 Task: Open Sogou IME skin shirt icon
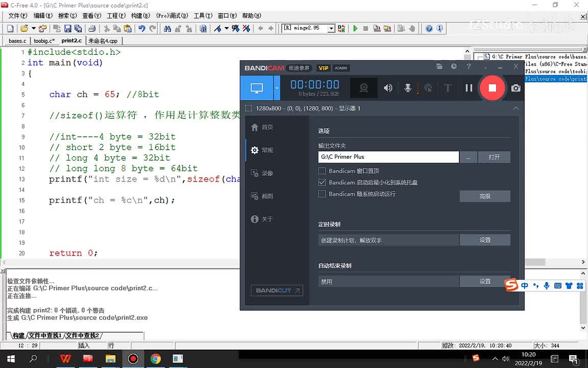click(569, 286)
